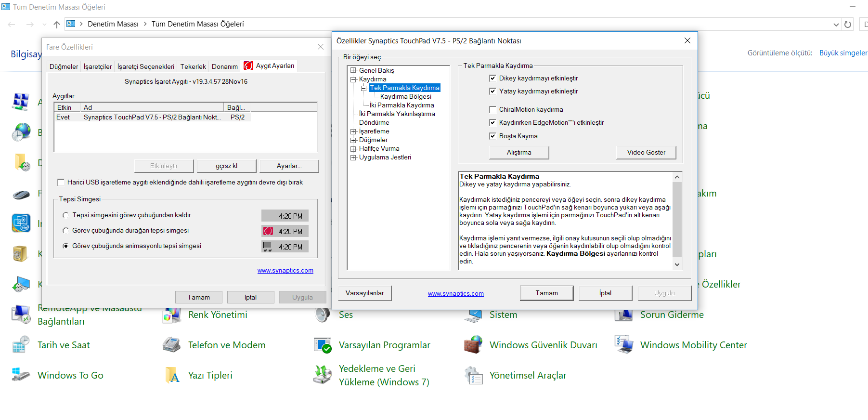Click the description scrollbar up arrow
This screenshot has width=868, height=420.
(677, 177)
